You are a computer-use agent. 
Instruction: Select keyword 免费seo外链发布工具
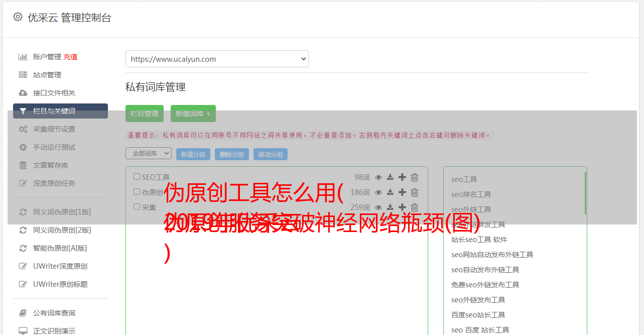[485, 285]
